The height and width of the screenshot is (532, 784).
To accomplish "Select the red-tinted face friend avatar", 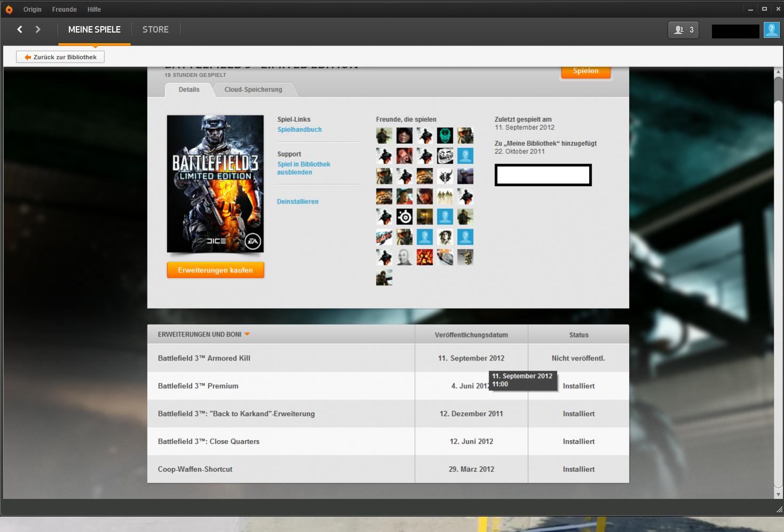I will click(404, 156).
